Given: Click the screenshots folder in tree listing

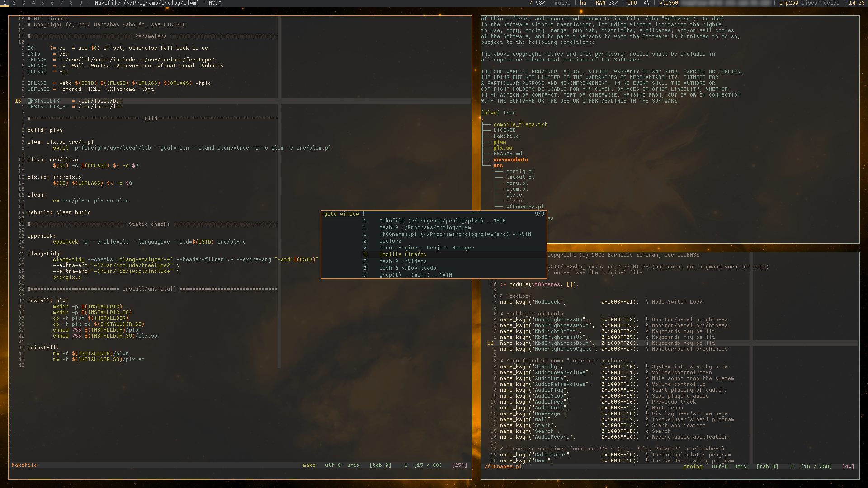Looking at the screenshot, I should (510, 160).
